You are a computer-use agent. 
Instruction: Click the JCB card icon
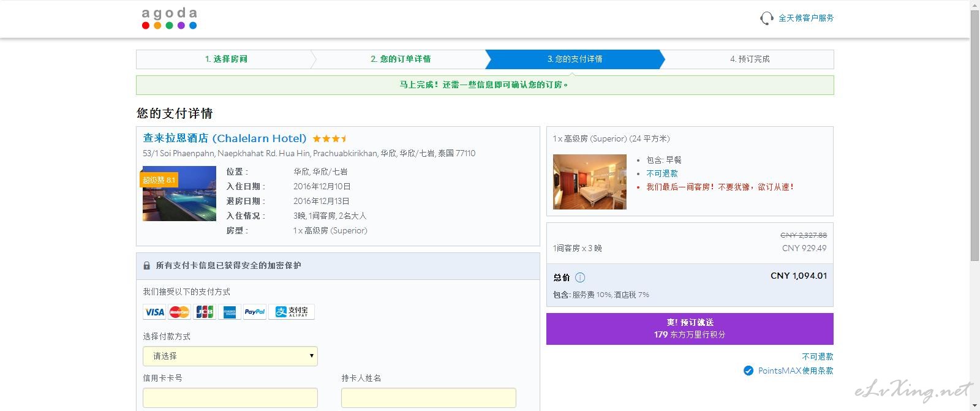pos(205,312)
